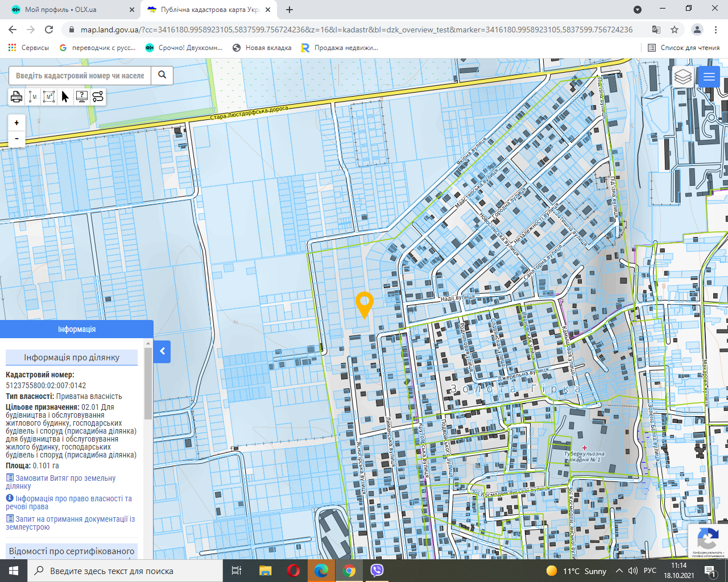Click the orange map marker pin
This screenshot has height=582, width=728.
point(364,305)
